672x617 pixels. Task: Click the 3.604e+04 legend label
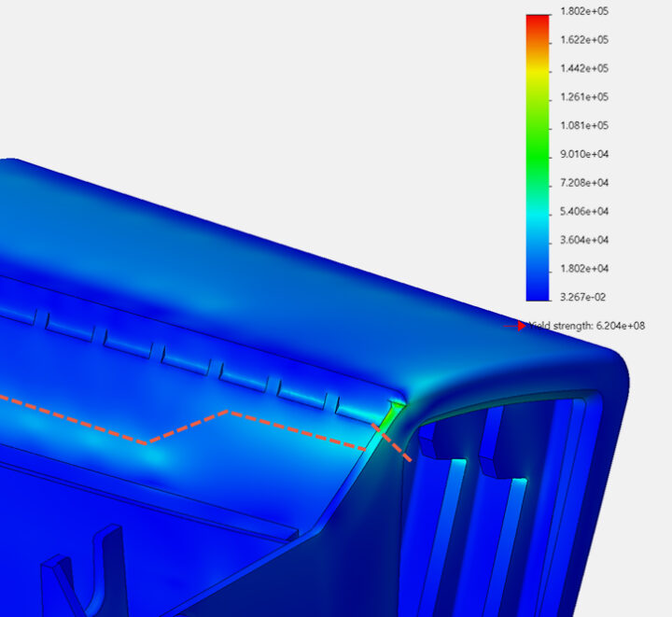(581, 240)
